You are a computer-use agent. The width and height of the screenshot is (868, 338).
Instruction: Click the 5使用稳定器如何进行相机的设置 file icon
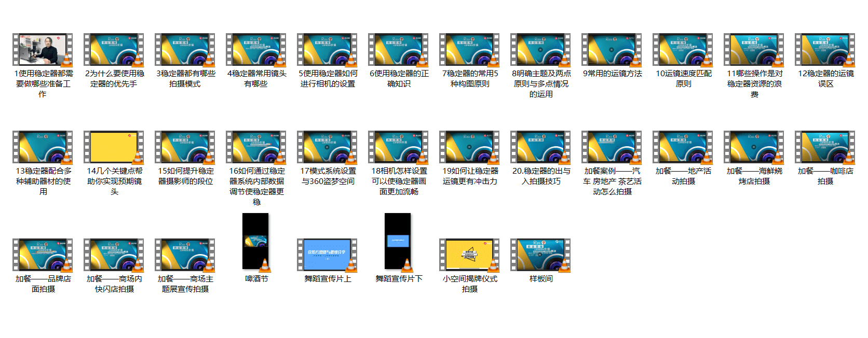pyautogui.click(x=327, y=50)
